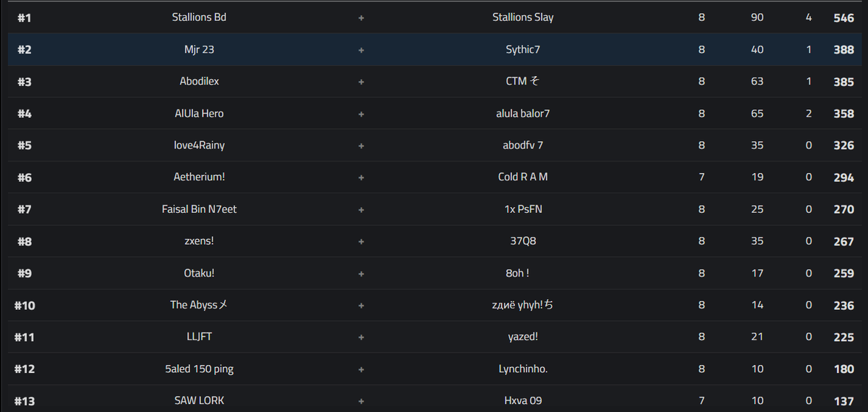Viewport: 868px width, 412px height.
Task: Select teammate name Sythic7
Action: [x=523, y=49]
